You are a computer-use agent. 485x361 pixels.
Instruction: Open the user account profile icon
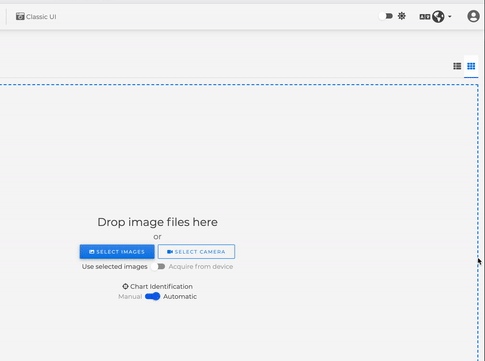coord(473,16)
